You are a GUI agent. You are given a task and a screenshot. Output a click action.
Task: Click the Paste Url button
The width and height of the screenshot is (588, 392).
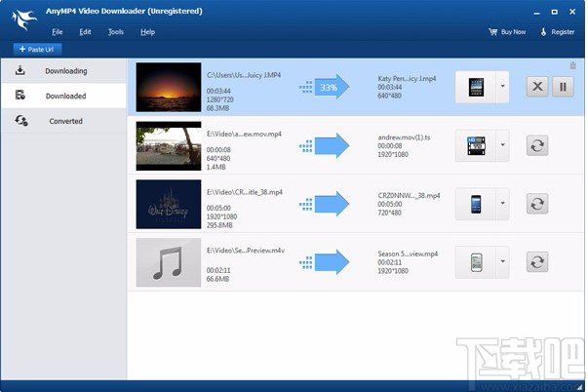(37, 49)
